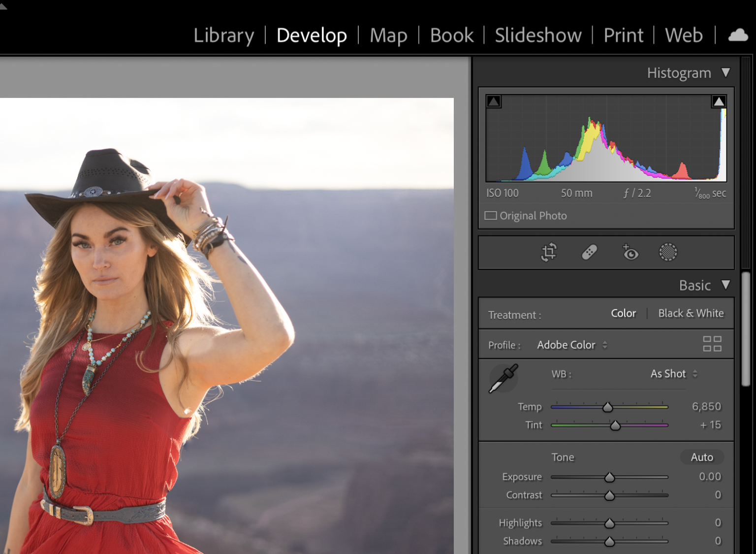The height and width of the screenshot is (554, 756).
Task: Click the cloud sync status icon
Action: (x=738, y=35)
